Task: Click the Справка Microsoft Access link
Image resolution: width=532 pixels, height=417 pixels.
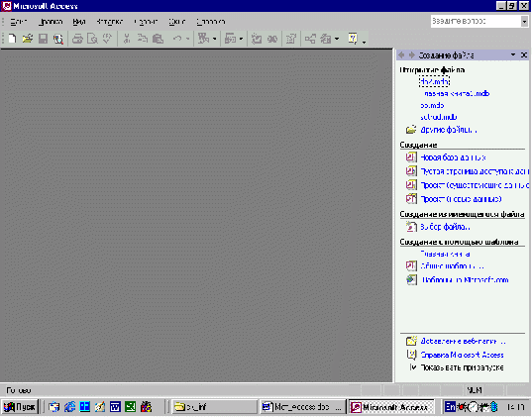Action: coord(462,355)
